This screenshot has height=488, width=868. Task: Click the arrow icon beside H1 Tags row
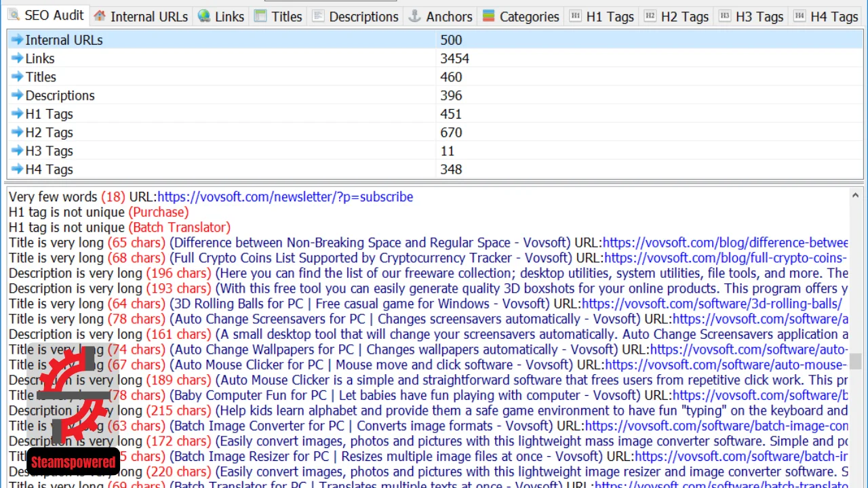(17, 114)
